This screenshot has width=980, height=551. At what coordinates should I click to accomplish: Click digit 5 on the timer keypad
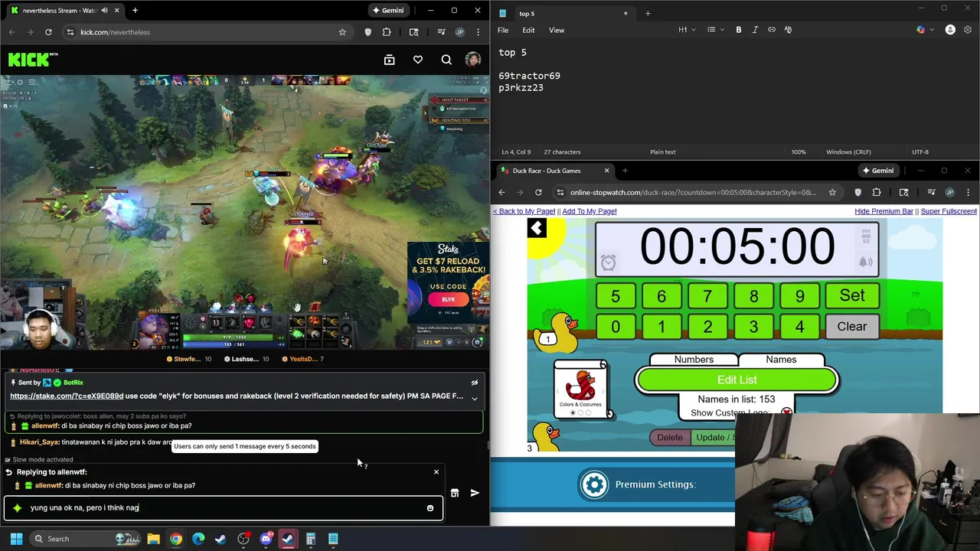pyautogui.click(x=616, y=296)
